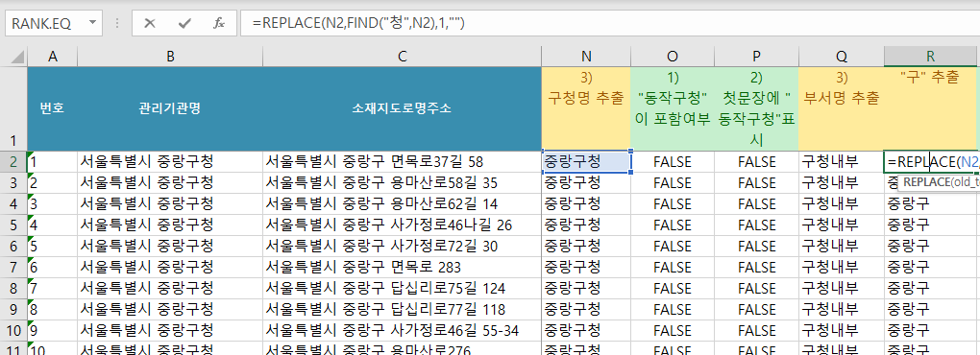This screenshot has width=980, height=355.
Task: Select FALSE in column P row 7
Action: [x=756, y=268]
